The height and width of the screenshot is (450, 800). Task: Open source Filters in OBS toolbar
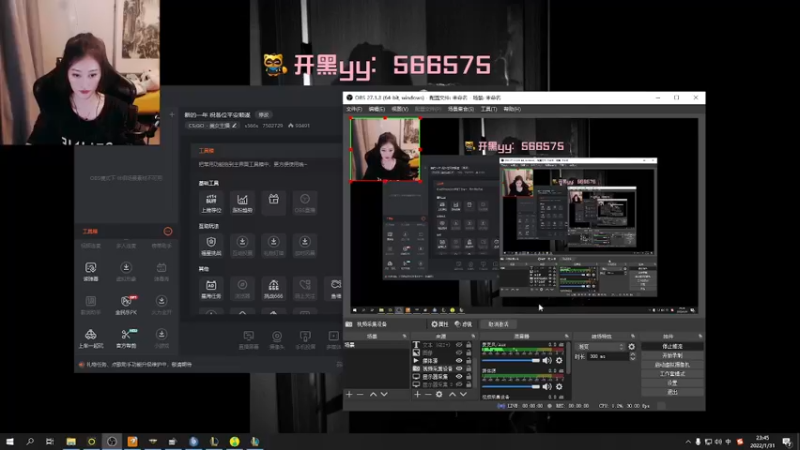463,324
